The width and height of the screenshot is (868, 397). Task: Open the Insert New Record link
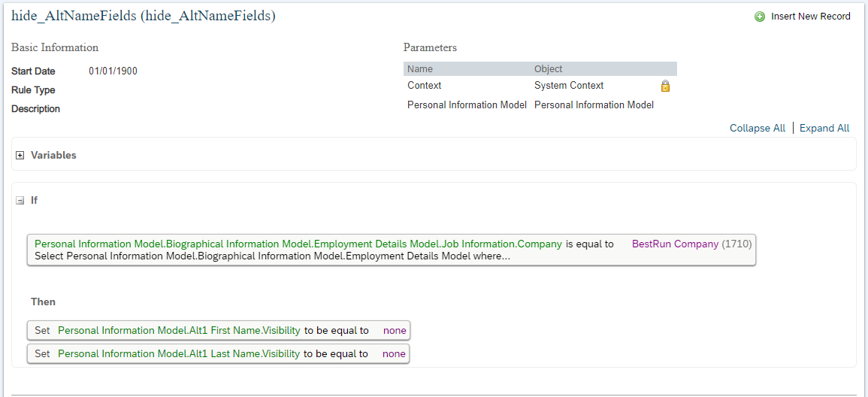(810, 17)
